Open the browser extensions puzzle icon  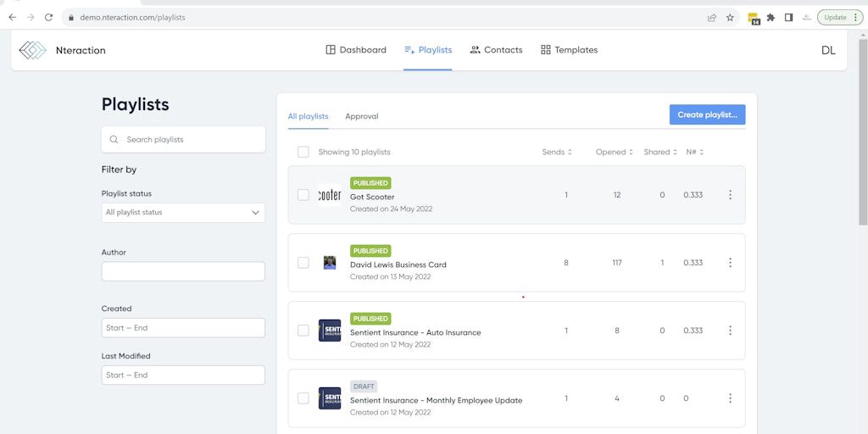click(x=771, y=17)
